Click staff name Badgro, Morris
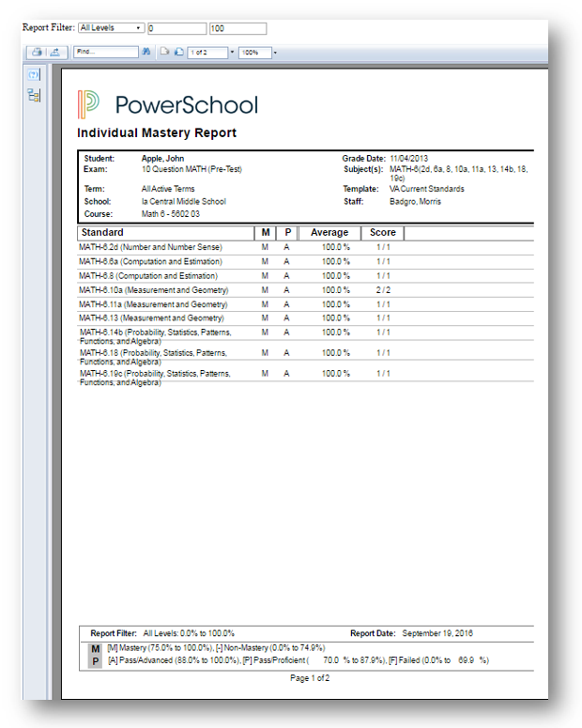582x728 pixels. pos(416,202)
